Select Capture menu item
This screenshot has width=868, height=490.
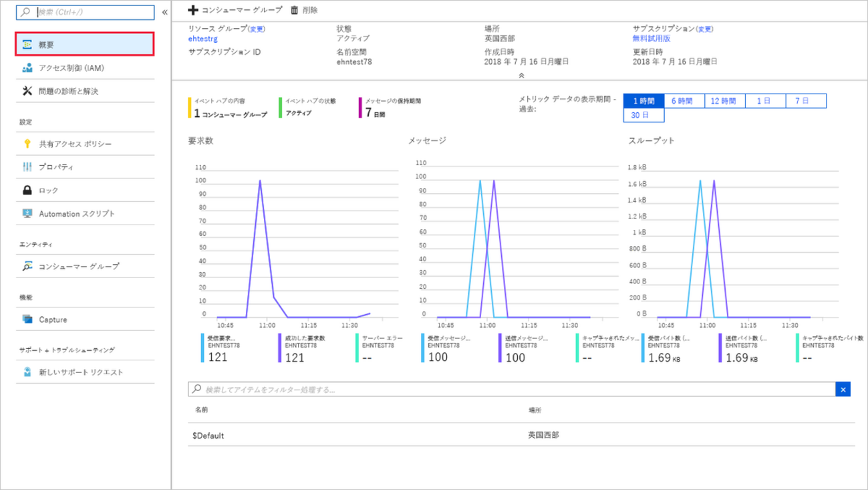(86, 320)
